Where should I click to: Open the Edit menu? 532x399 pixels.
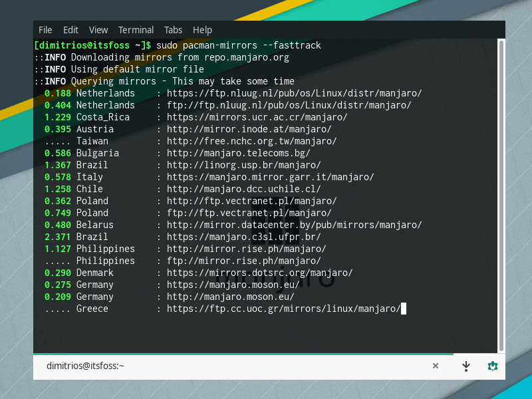(70, 30)
